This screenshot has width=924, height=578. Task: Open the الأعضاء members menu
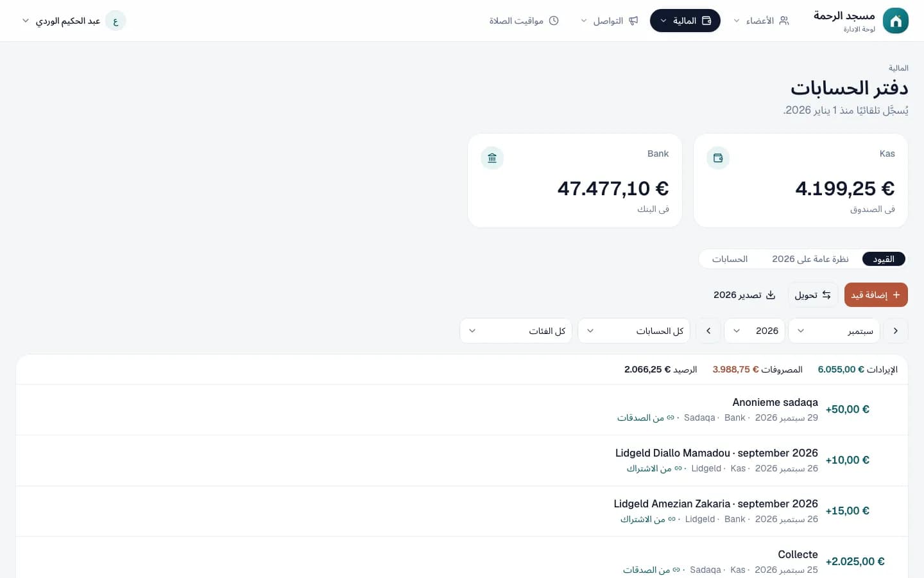[761, 21]
